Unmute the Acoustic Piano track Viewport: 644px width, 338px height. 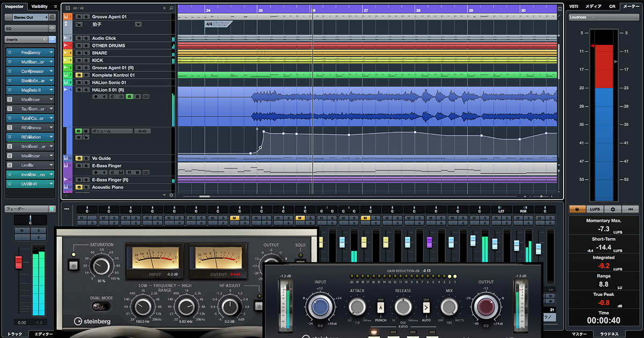[78, 187]
